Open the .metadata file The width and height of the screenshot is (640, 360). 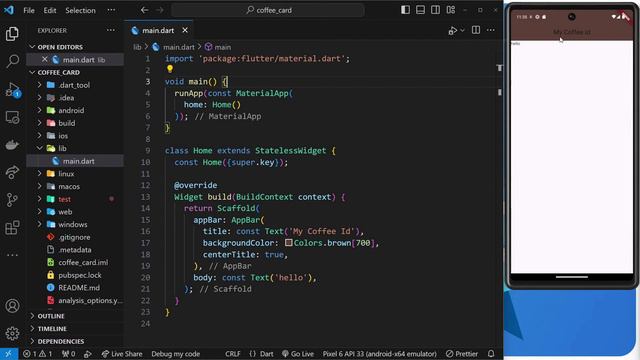coord(75,250)
